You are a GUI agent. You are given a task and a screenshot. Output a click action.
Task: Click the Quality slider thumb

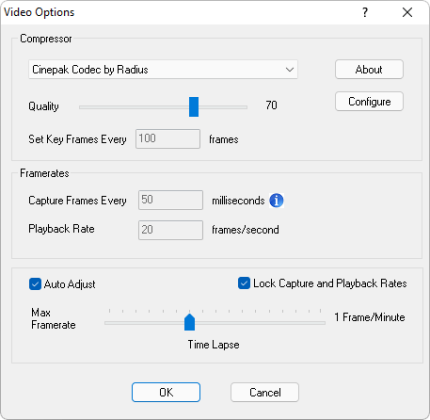(x=194, y=107)
